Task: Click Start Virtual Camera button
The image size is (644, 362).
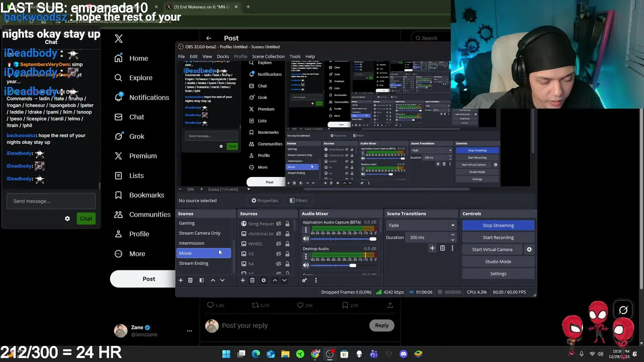Action: coord(492,249)
